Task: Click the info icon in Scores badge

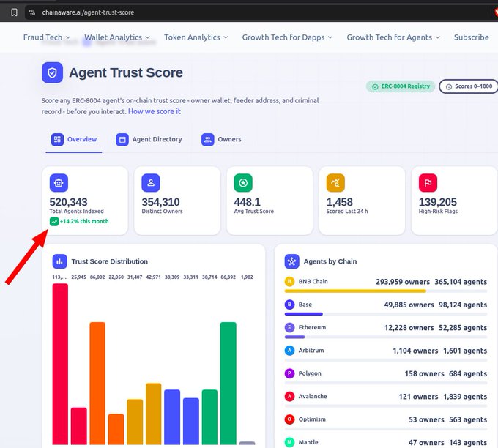Action: tap(449, 86)
